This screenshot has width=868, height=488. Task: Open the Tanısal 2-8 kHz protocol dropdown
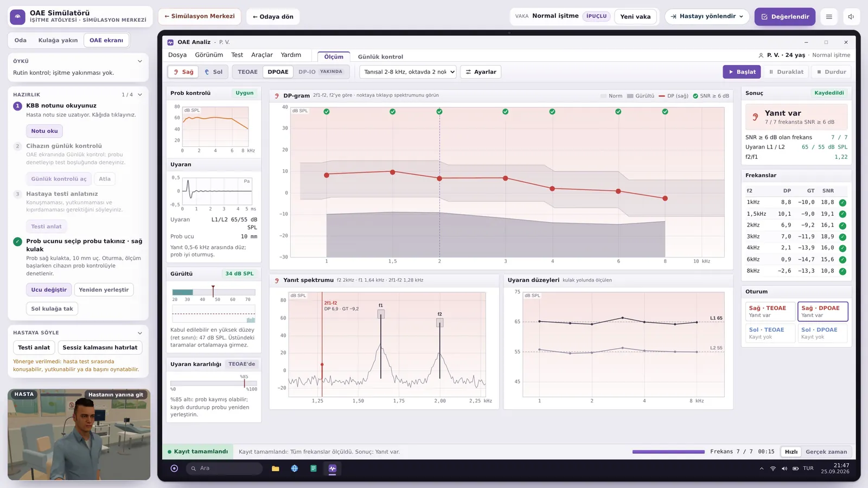409,72
